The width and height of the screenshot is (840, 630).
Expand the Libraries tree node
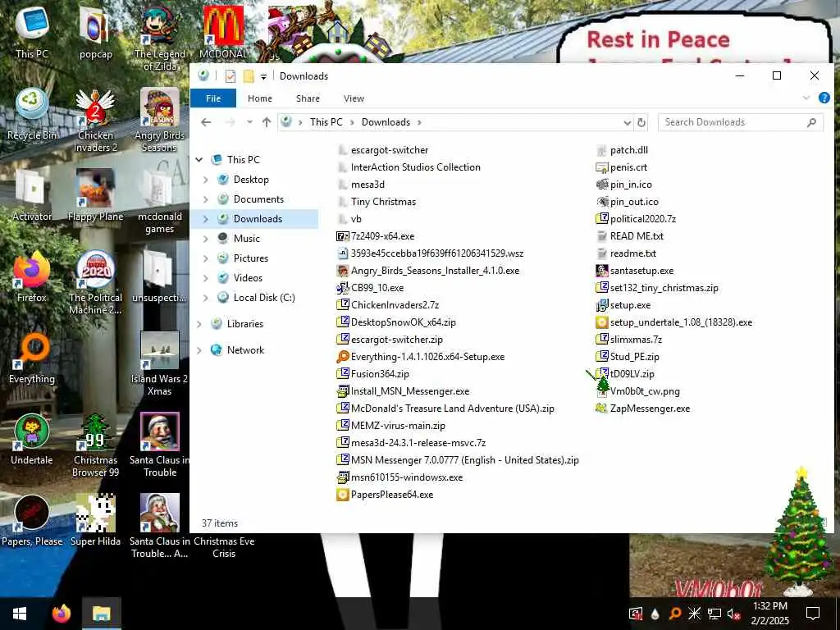coord(199,323)
